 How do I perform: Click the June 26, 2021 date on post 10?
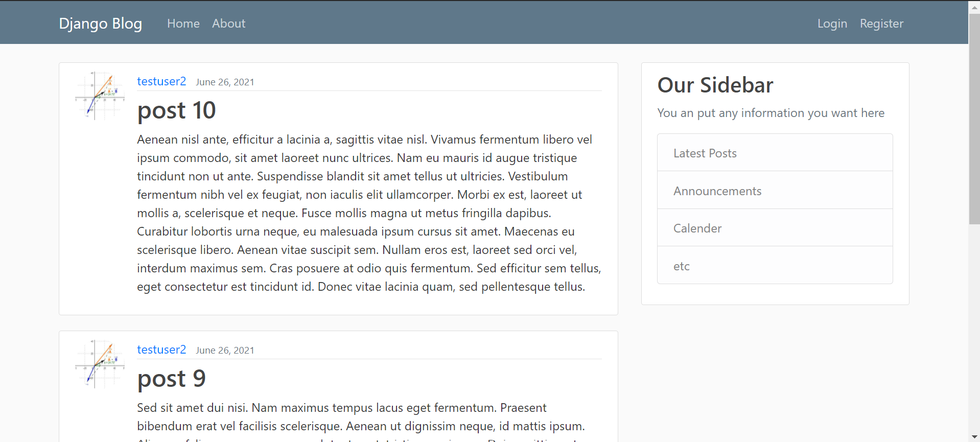click(x=224, y=81)
